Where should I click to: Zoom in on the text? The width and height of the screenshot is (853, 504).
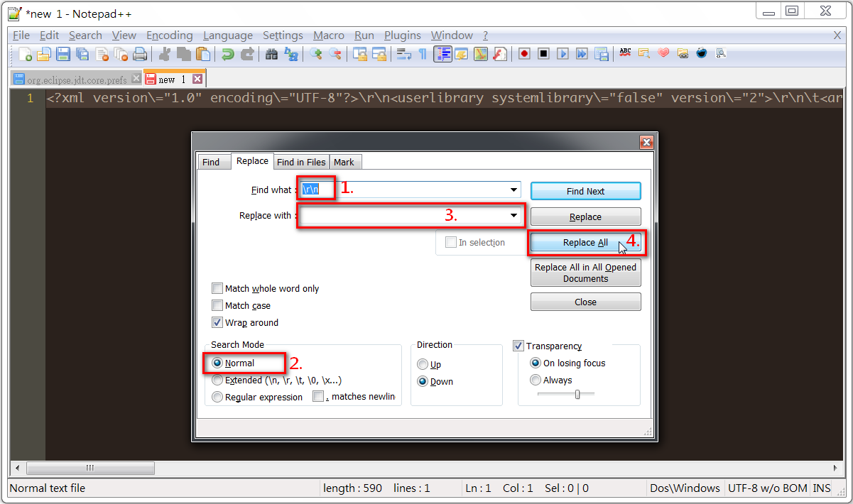tap(315, 54)
